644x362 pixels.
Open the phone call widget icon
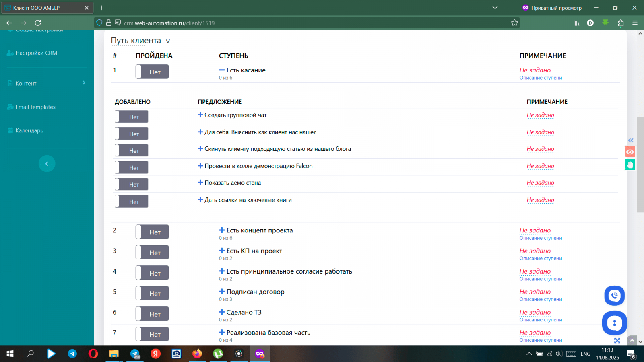pyautogui.click(x=614, y=296)
